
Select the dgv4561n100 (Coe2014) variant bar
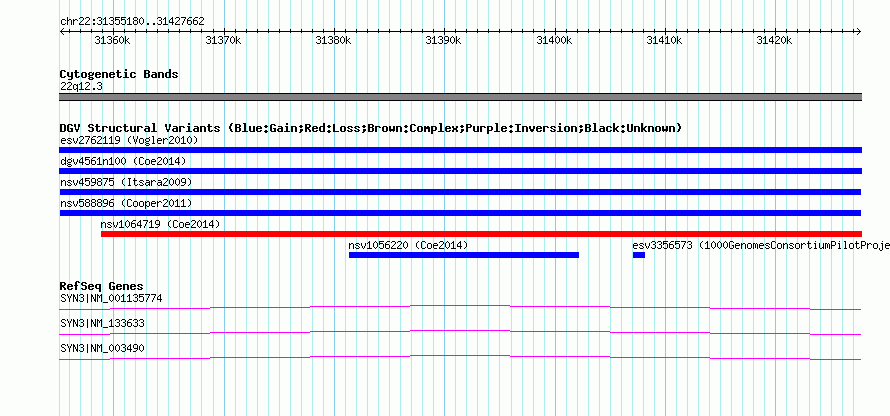pyautogui.click(x=460, y=171)
